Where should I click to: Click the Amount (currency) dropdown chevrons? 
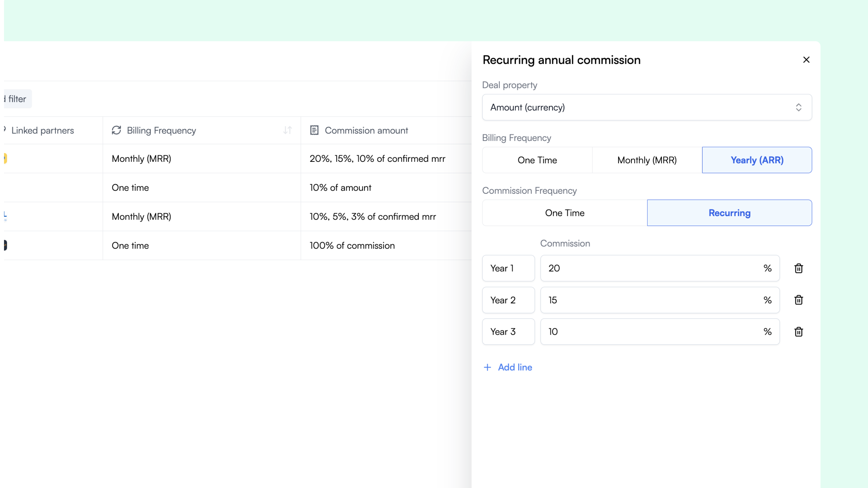click(798, 107)
